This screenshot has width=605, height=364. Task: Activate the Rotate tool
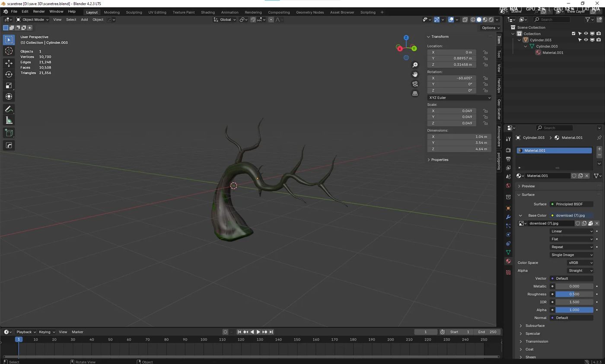[9, 74]
